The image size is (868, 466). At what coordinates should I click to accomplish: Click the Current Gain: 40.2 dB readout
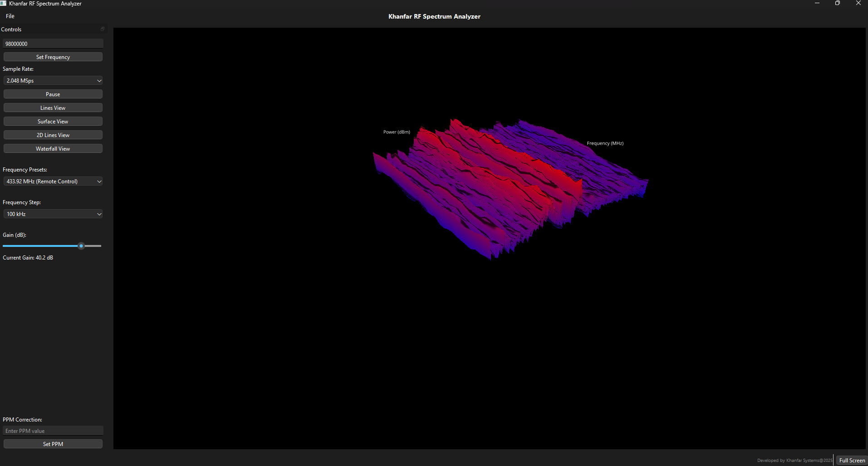pyautogui.click(x=28, y=258)
